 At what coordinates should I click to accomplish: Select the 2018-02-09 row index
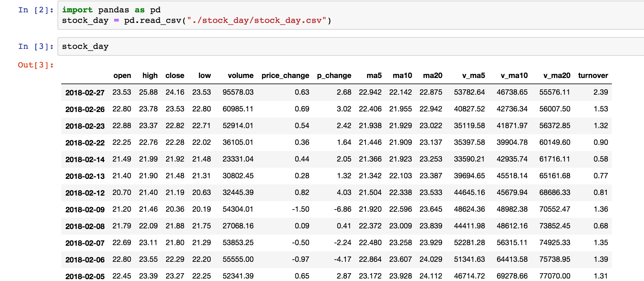tap(85, 210)
